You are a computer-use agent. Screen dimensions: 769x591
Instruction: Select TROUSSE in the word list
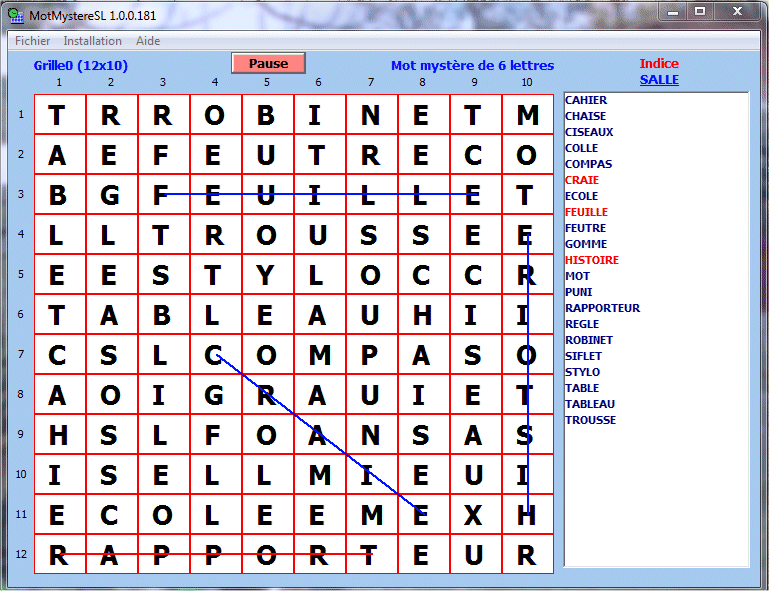(x=590, y=420)
